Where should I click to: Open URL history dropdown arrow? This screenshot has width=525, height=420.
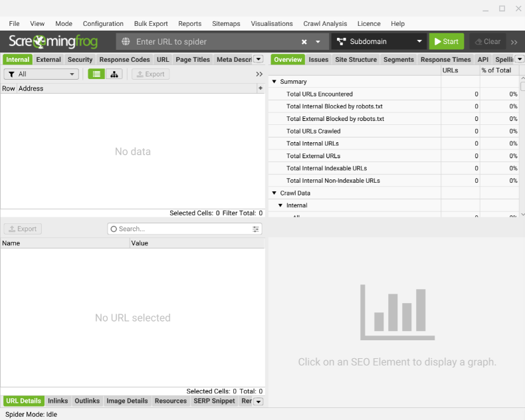[318, 42]
